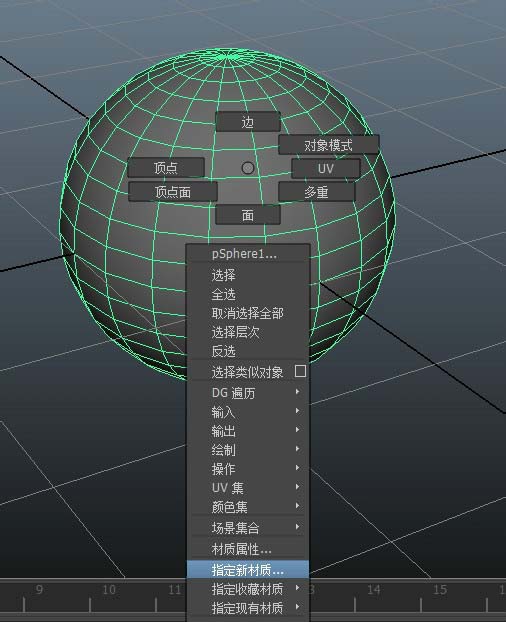Choose 顶点面 (Vertex Face) mode
The width and height of the screenshot is (506, 622).
coord(173,192)
